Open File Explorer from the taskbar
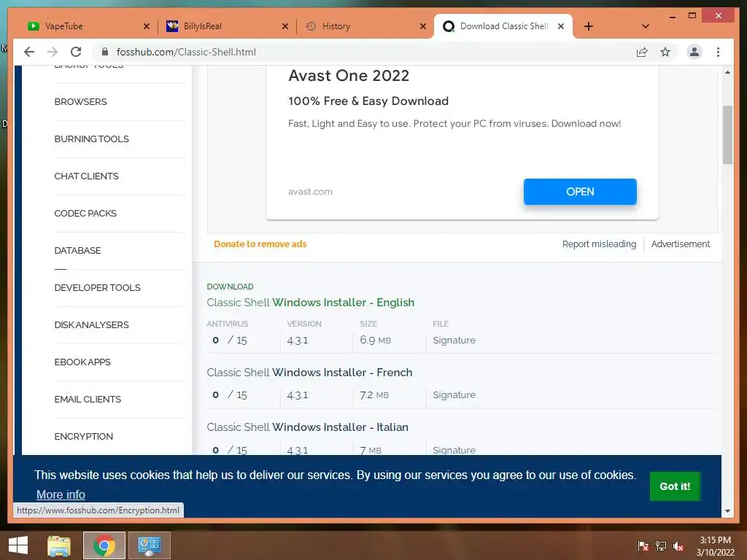The image size is (747, 560). pyautogui.click(x=59, y=545)
